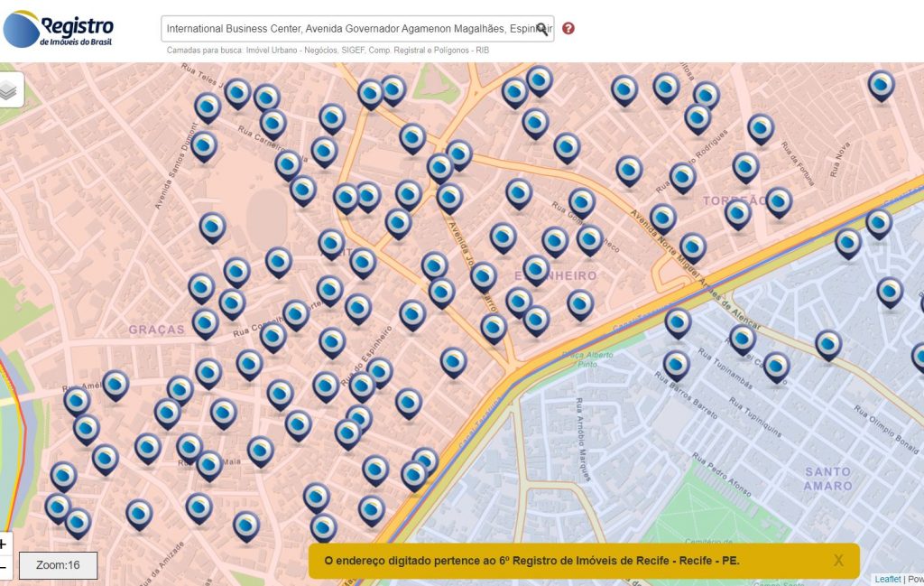Image resolution: width=924 pixels, height=586 pixels.
Task: Select marker right of the Graças label
Action: click(206, 322)
